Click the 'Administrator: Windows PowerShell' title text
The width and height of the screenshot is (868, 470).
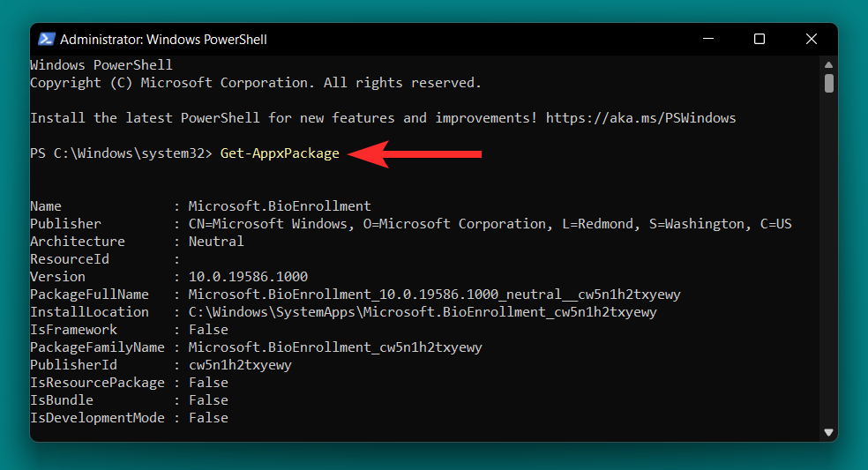pos(163,40)
